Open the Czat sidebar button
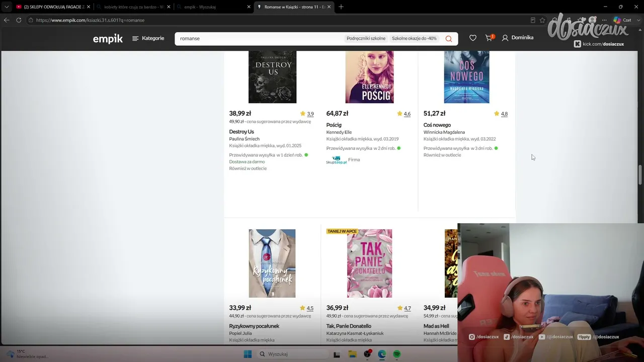 [622, 20]
